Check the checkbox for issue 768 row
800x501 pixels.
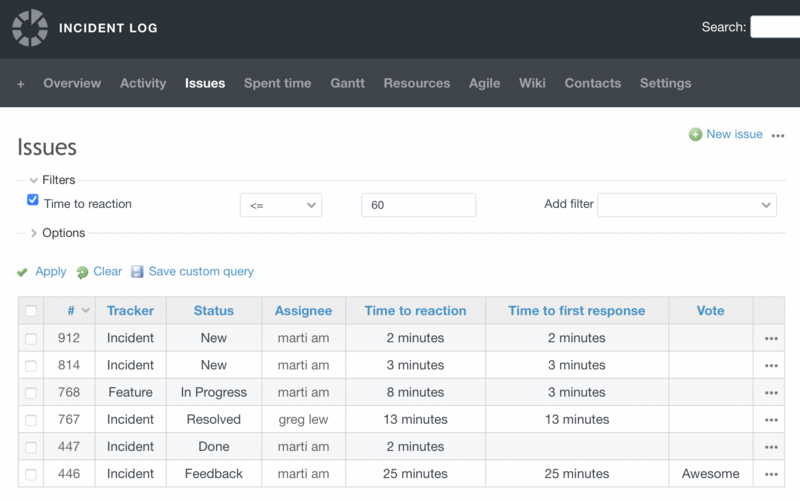tap(31, 393)
